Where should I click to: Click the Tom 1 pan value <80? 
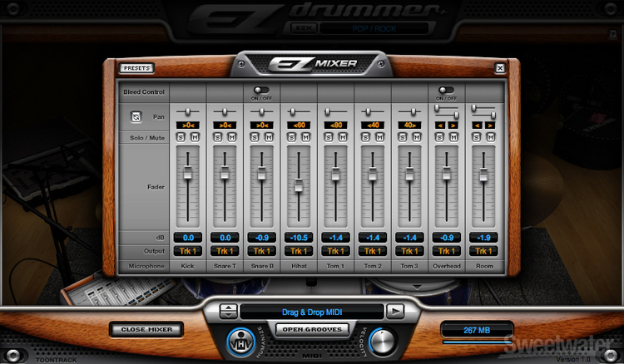click(x=336, y=125)
